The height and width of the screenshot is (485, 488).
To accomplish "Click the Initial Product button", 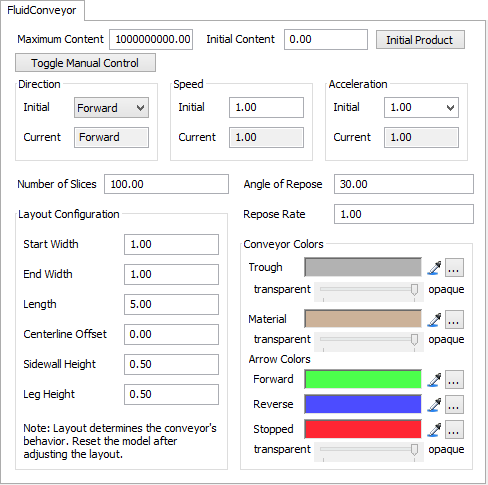I will pyautogui.click(x=420, y=40).
